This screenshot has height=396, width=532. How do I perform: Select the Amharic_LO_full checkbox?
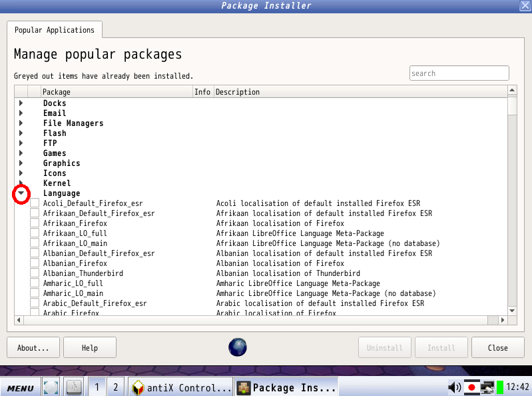click(x=35, y=283)
